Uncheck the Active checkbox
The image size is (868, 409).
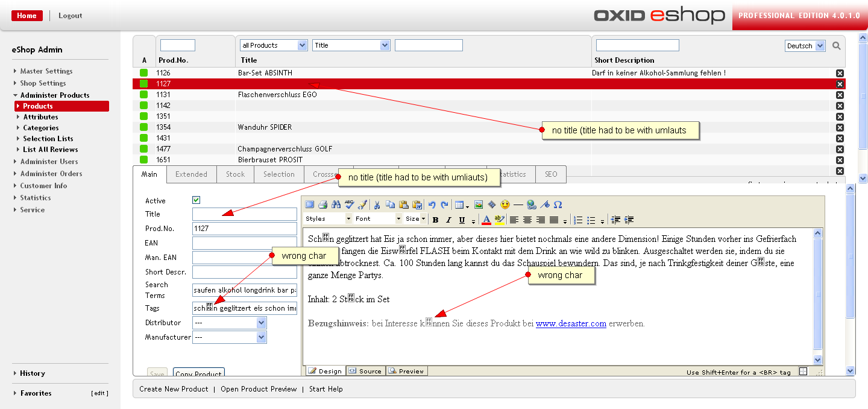197,200
